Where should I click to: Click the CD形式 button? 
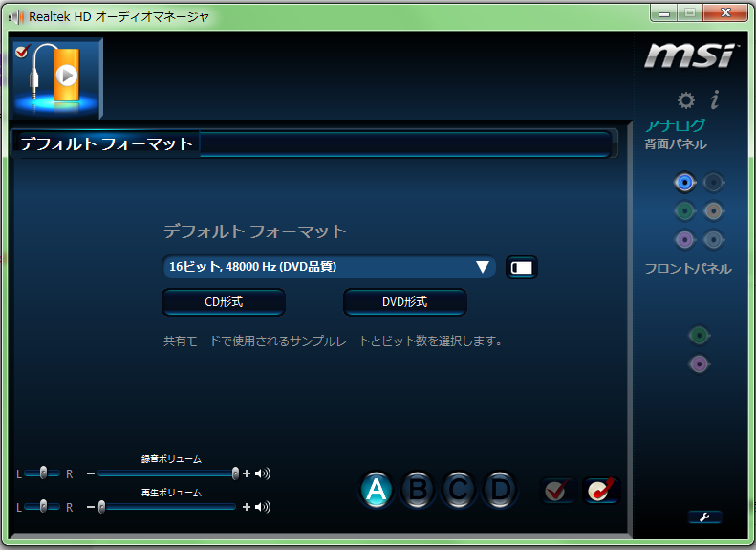click(x=224, y=302)
